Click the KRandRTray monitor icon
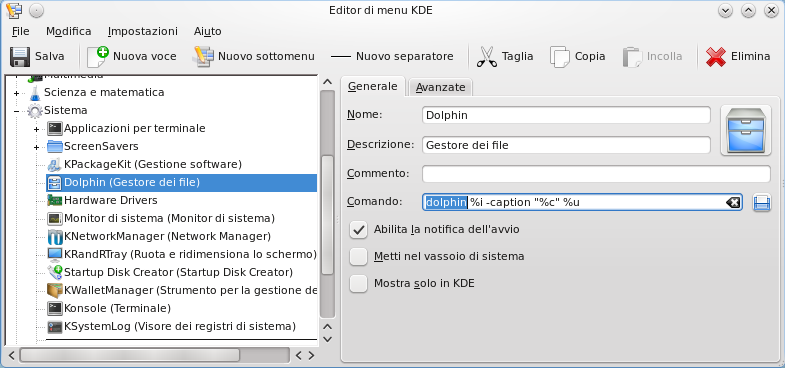The width and height of the screenshot is (785, 368). point(55,254)
